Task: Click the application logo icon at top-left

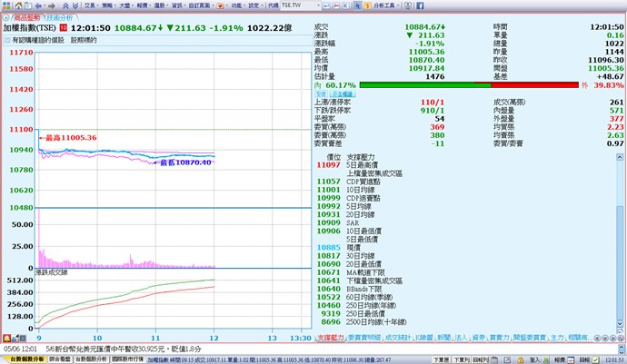Action: [5, 5]
